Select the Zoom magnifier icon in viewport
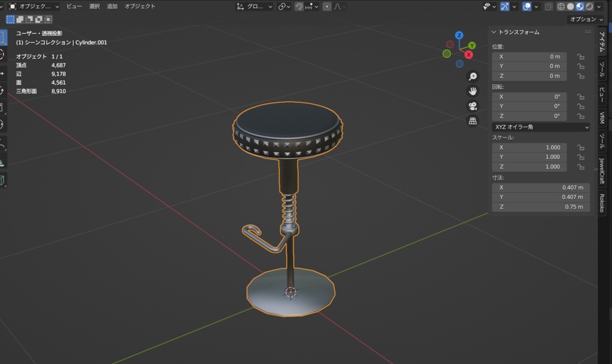This screenshot has width=612, height=364. [x=474, y=77]
